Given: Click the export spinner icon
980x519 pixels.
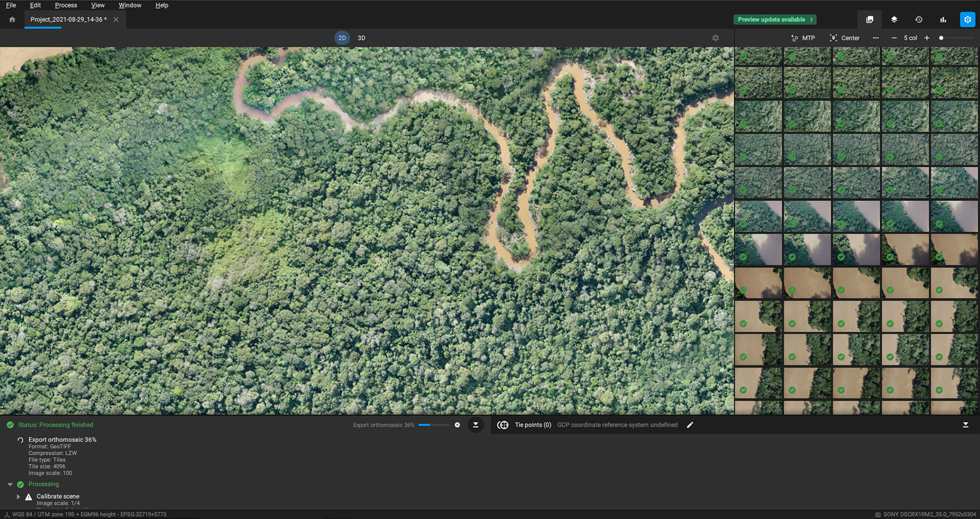Looking at the screenshot, I should pos(20,440).
